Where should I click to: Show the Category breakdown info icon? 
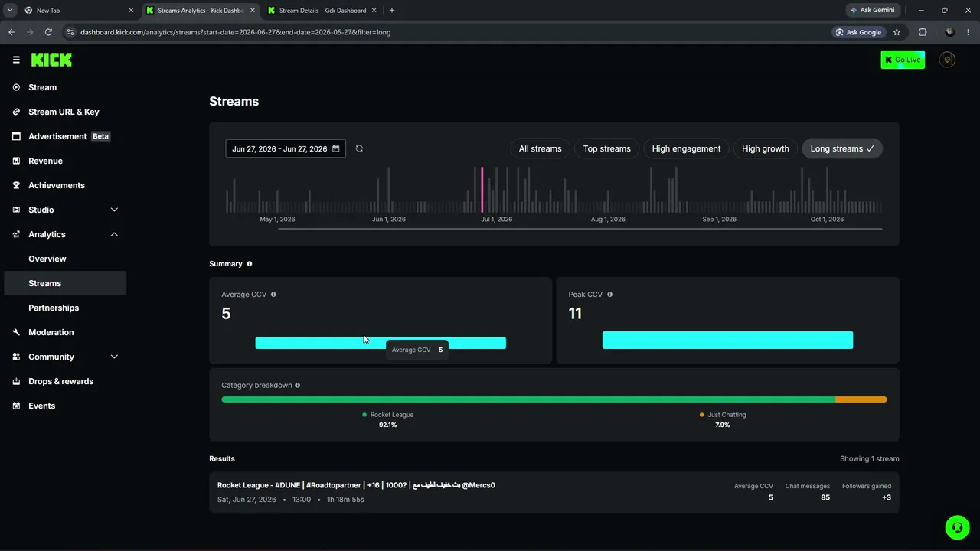(x=297, y=386)
